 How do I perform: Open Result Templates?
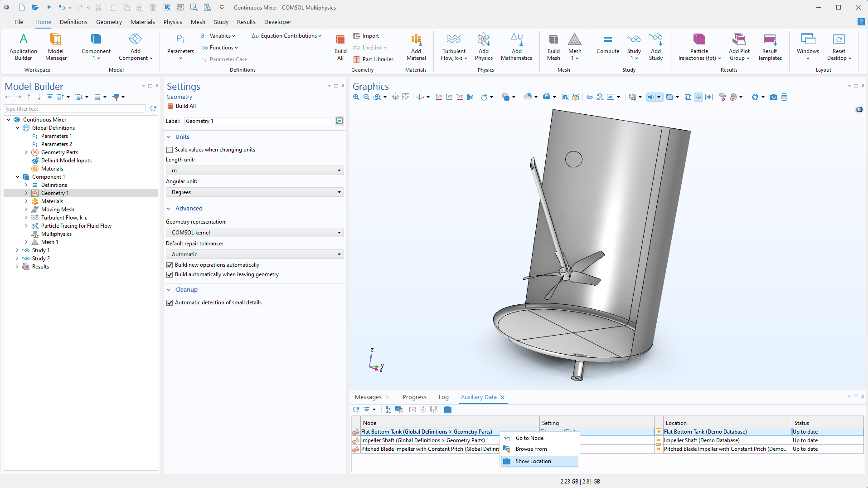(770, 47)
